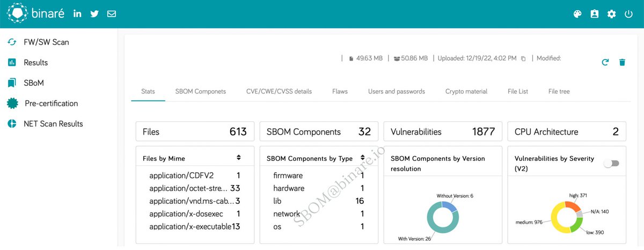Image resolution: width=644 pixels, height=250 pixels.
Task: Click the refresh scan icon
Action: click(x=605, y=62)
